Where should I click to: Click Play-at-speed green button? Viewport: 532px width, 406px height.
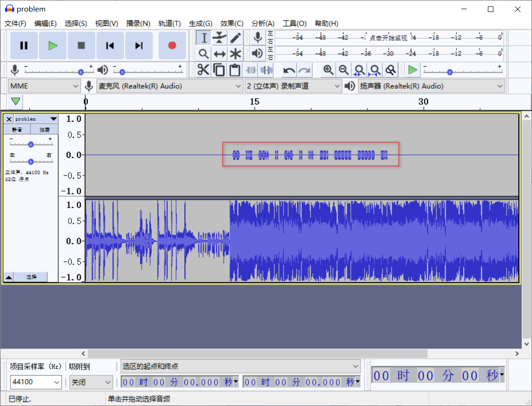tap(412, 70)
